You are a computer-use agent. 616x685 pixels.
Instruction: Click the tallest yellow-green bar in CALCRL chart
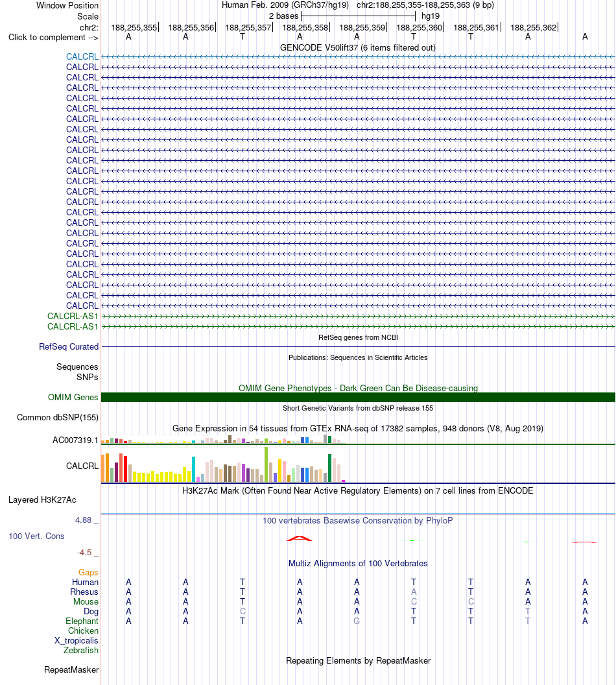[x=266, y=465]
